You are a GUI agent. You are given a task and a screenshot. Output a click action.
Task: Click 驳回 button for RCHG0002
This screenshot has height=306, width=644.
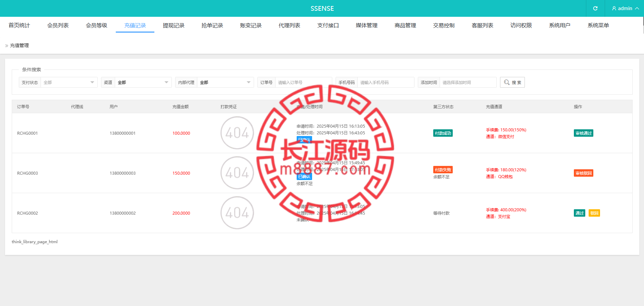pos(594,213)
